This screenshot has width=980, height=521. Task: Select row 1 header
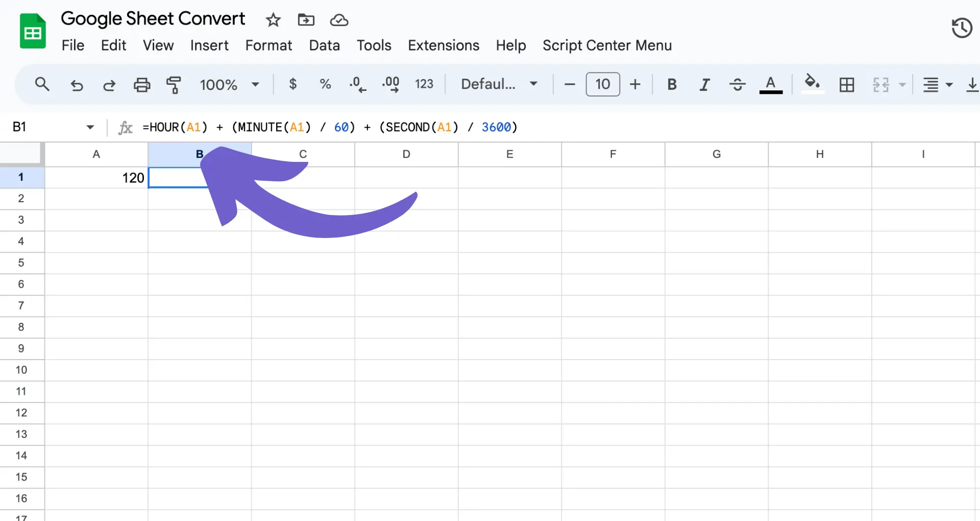click(21, 177)
